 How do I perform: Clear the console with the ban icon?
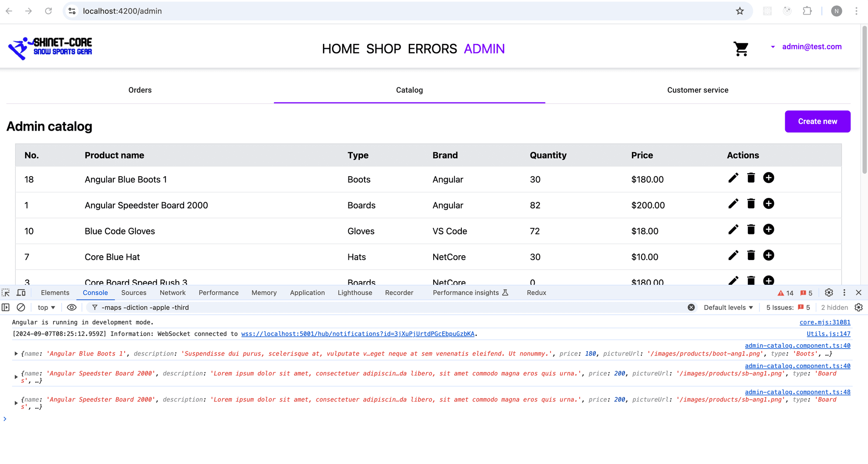pos(21,307)
